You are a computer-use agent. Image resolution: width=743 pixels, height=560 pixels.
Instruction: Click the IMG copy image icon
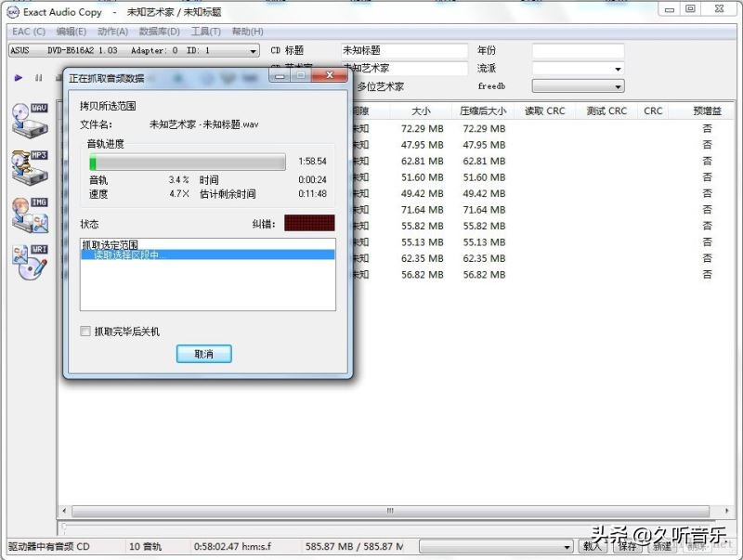click(31, 215)
